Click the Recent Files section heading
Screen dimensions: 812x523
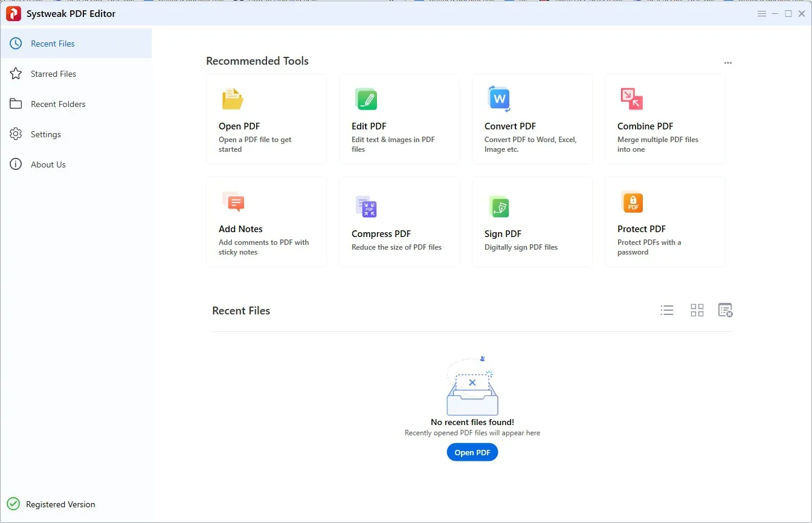(x=241, y=311)
